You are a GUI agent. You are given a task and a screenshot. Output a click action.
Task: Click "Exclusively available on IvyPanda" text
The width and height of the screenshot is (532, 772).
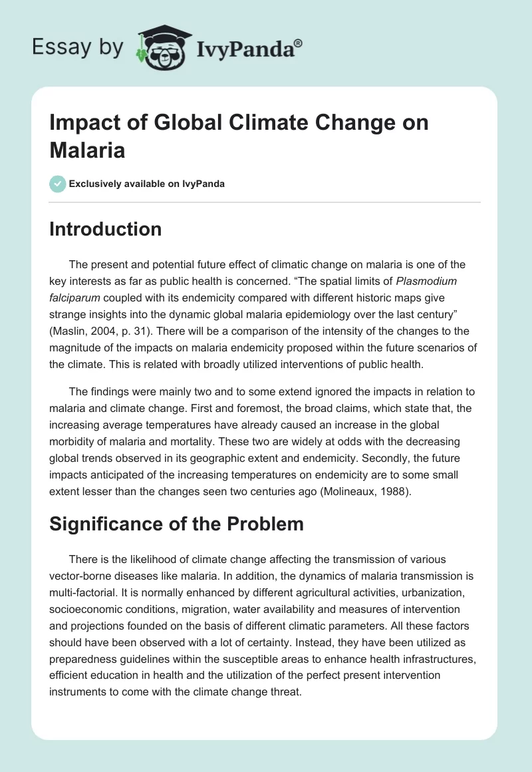(146, 184)
